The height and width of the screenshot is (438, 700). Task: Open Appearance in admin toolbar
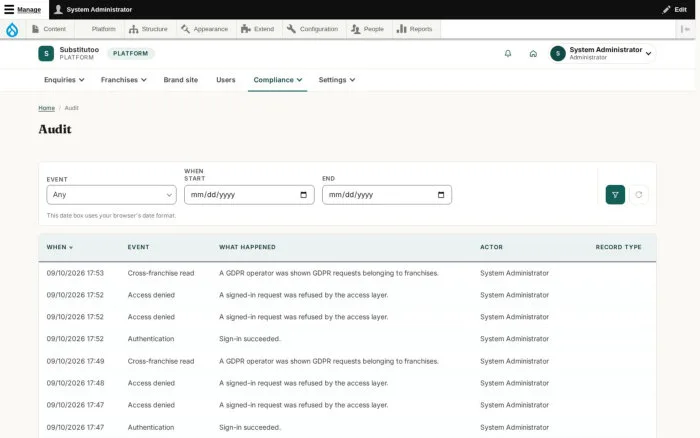click(204, 29)
